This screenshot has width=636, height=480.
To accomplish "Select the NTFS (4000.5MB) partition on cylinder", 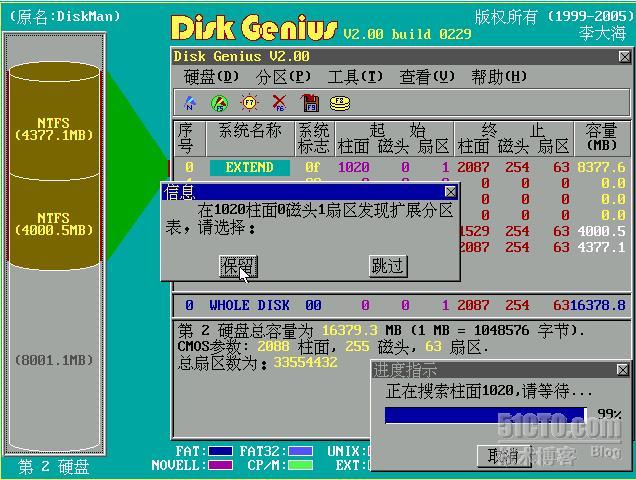I will [54, 223].
